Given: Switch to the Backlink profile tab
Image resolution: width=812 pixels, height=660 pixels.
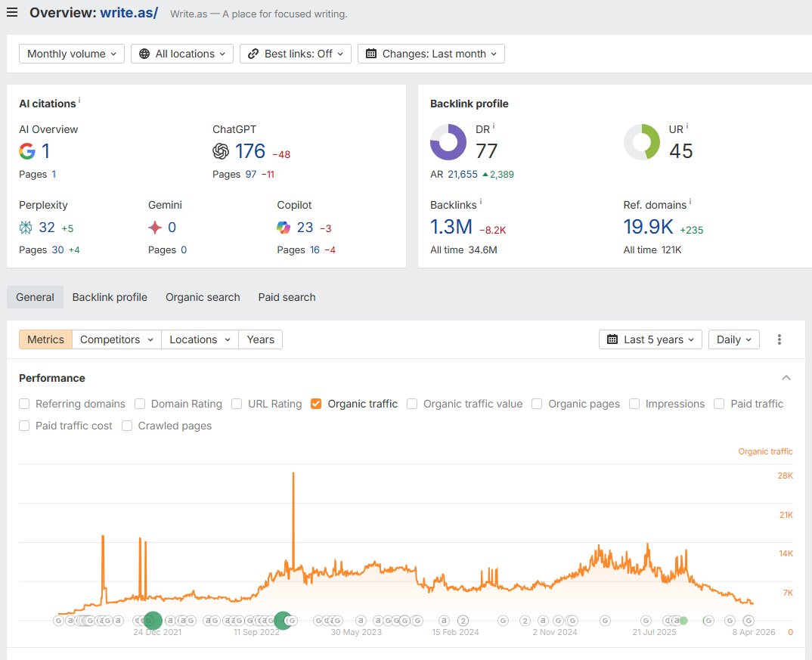Looking at the screenshot, I should (x=110, y=297).
